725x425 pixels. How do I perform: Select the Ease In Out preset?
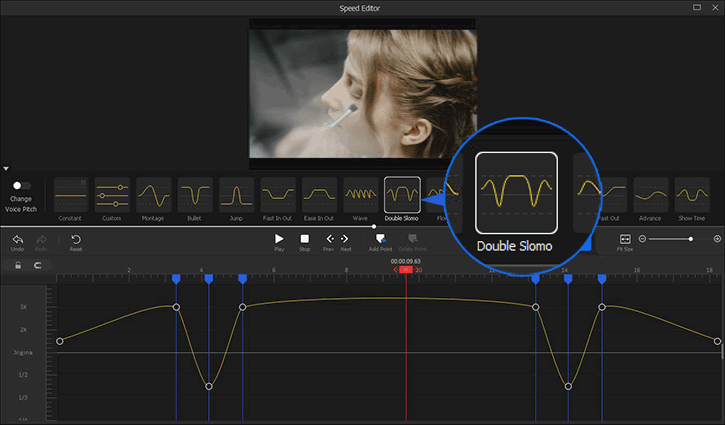click(319, 194)
